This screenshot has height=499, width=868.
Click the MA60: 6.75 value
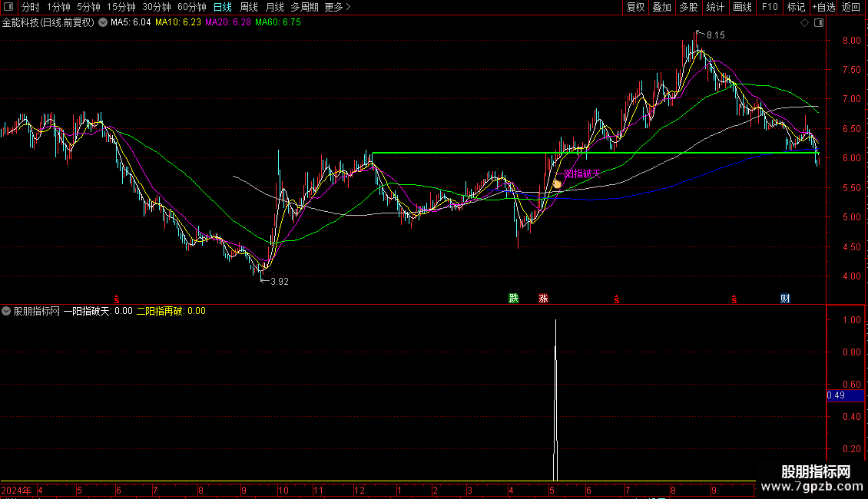point(278,23)
